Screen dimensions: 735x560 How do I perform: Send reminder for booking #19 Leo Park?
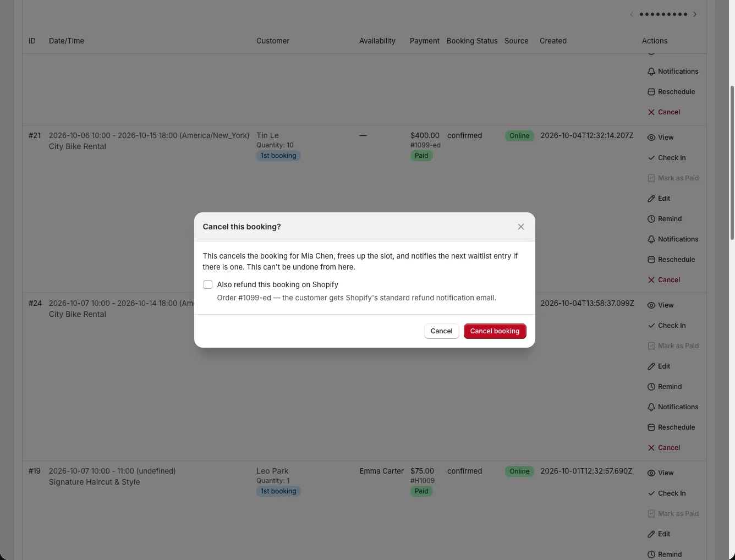click(x=665, y=554)
